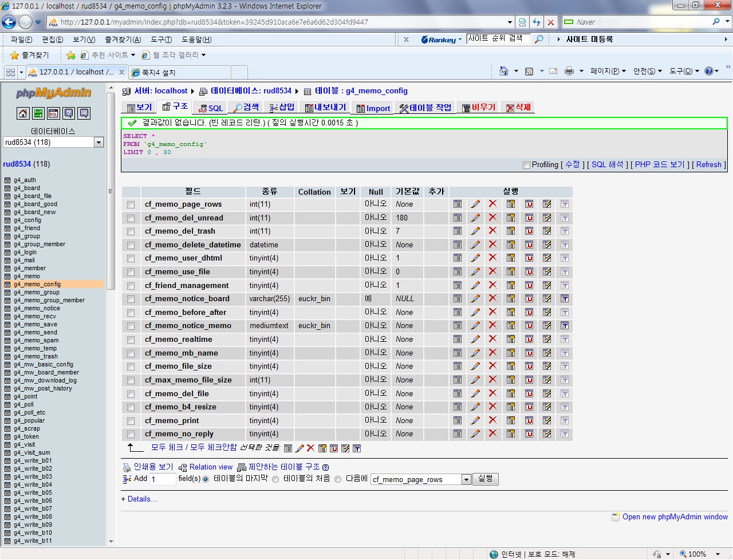Screen dimensions: 733x560
Task: Open the 내보내기 export tab
Action: pos(325,108)
